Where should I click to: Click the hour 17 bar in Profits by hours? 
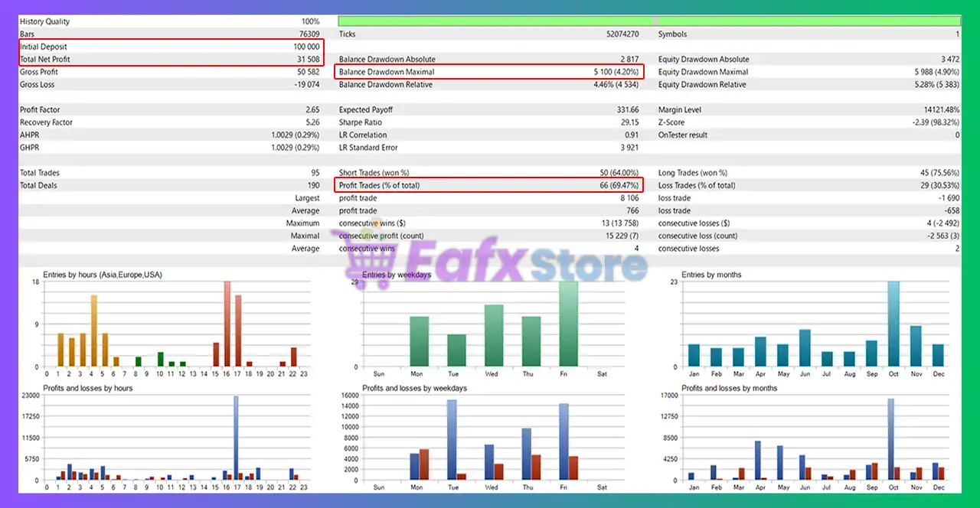coord(236,438)
